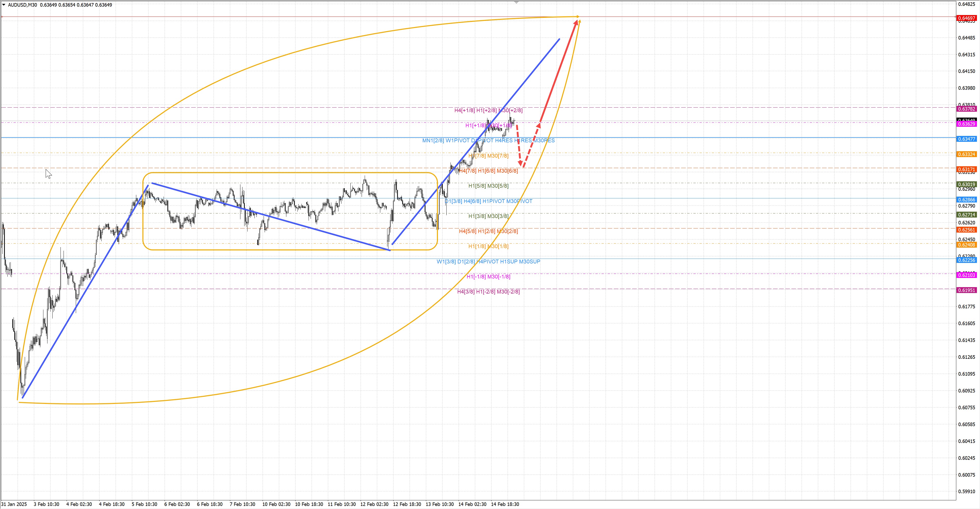Click the 0.60075 value on the price scale
The width and height of the screenshot is (980, 509).
click(x=966, y=475)
